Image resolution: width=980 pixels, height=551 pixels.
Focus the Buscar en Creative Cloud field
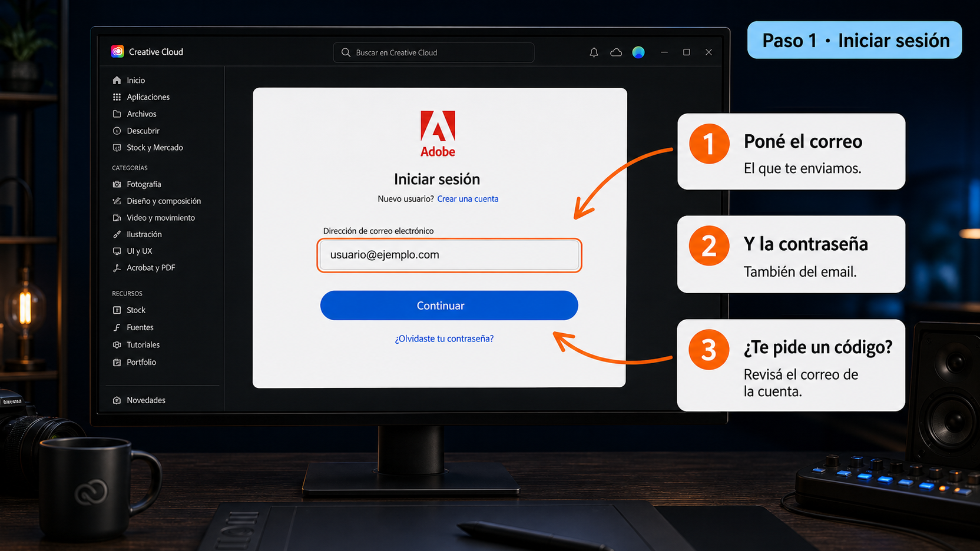coord(434,52)
